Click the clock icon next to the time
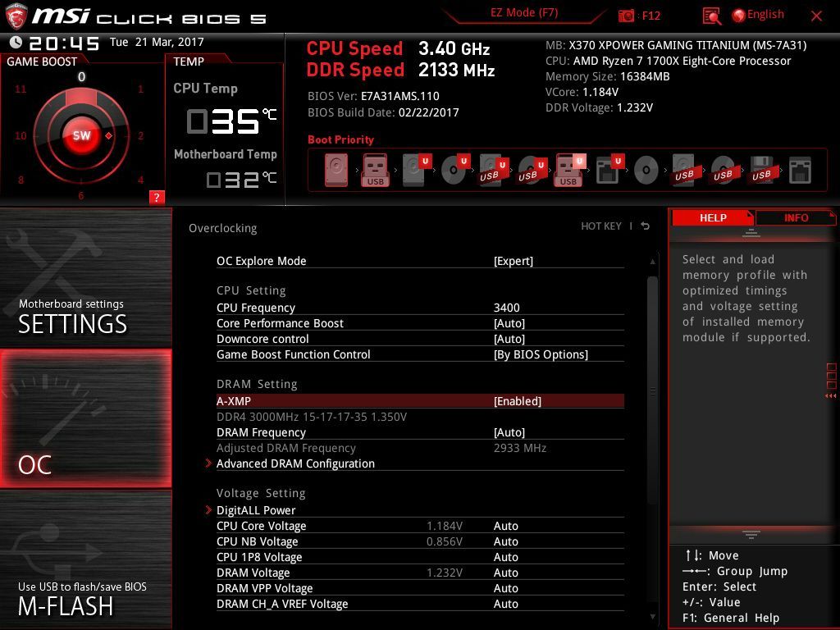840x630 pixels. [16, 43]
